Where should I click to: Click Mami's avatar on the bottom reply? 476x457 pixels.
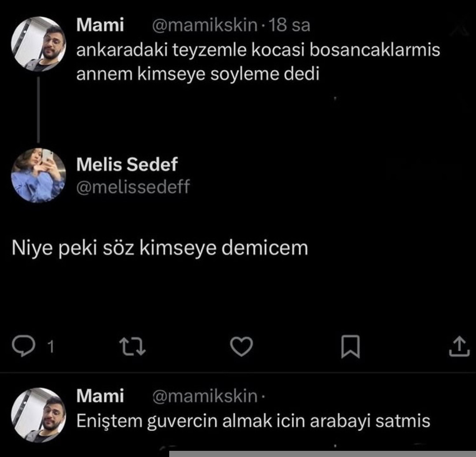pyautogui.click(x=38, y=415)
